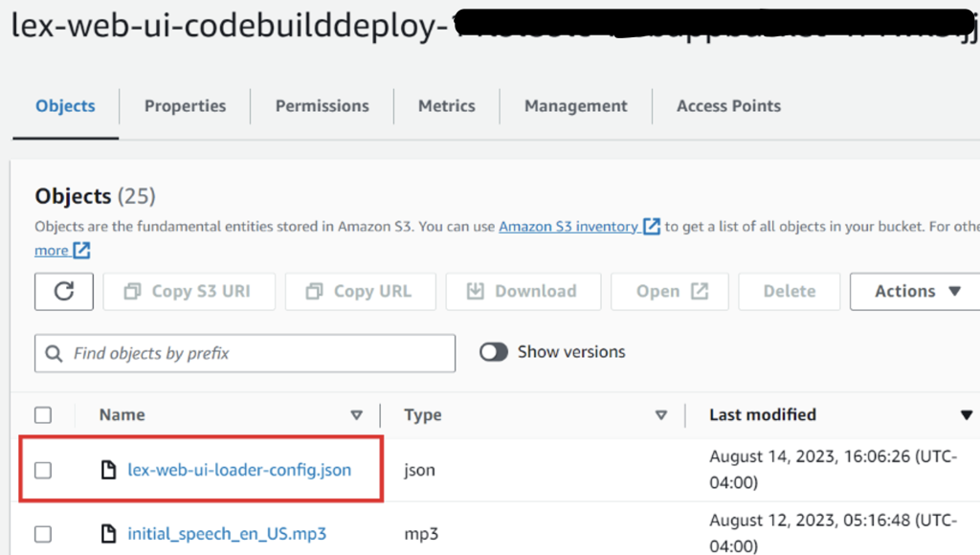The width and height of the screenshot is (980, 555).
Task: Click the Open in new tab button
Action: 669,291
